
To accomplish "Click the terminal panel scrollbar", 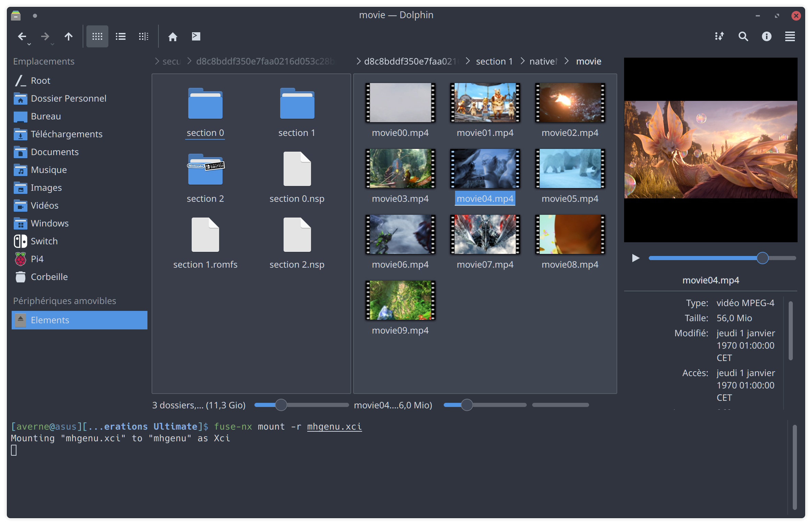I will coord(795,467).
